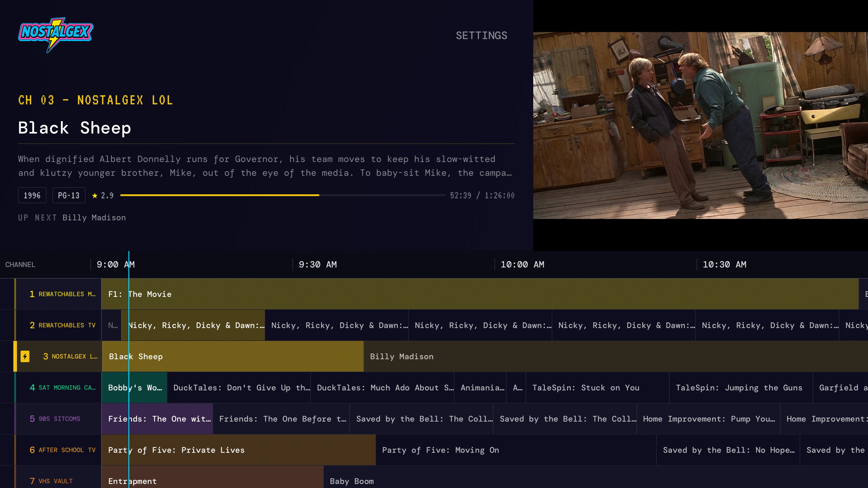This screenshot has width=868, height=488.
Task: Click the 52:39 / 1:26:00 time readout
Action: pyautogui.click(x=482, y=195)
